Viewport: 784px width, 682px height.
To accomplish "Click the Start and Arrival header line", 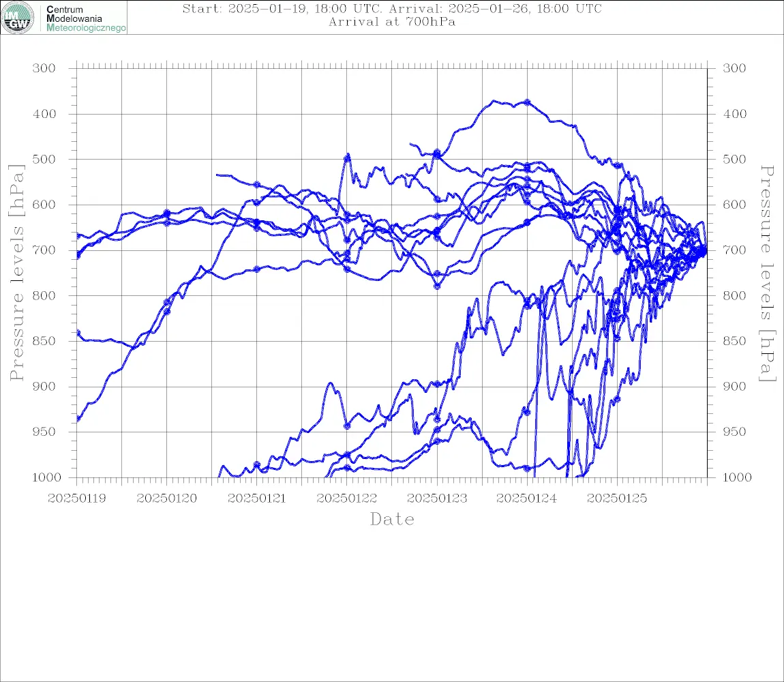I will click(x=392, y=8).
